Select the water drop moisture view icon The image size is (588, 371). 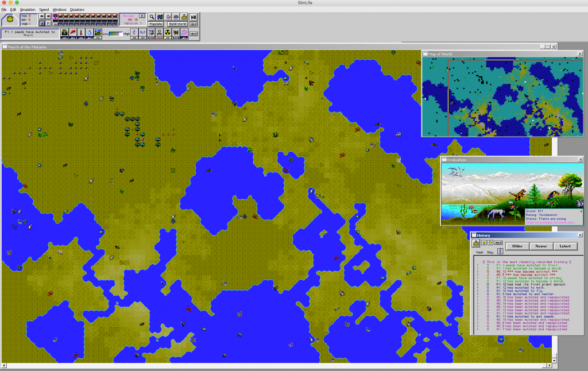89,32
